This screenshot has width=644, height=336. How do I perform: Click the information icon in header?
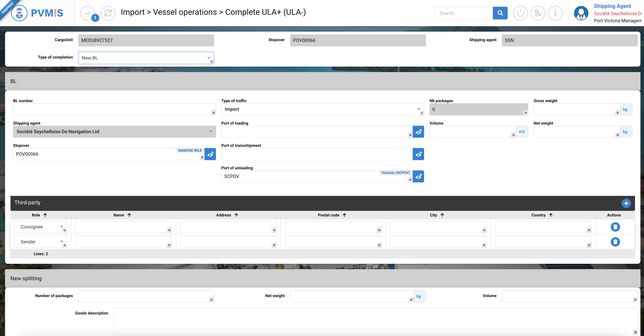click(555, 13)
